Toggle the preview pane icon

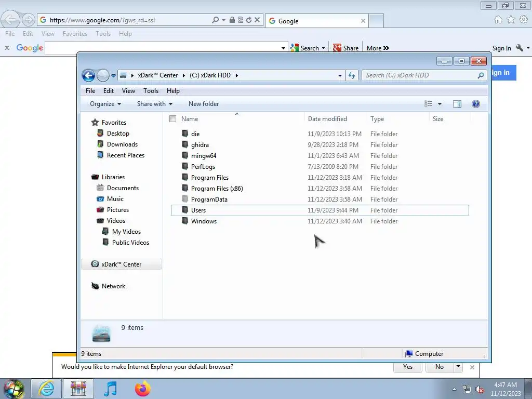coord(457,104)
